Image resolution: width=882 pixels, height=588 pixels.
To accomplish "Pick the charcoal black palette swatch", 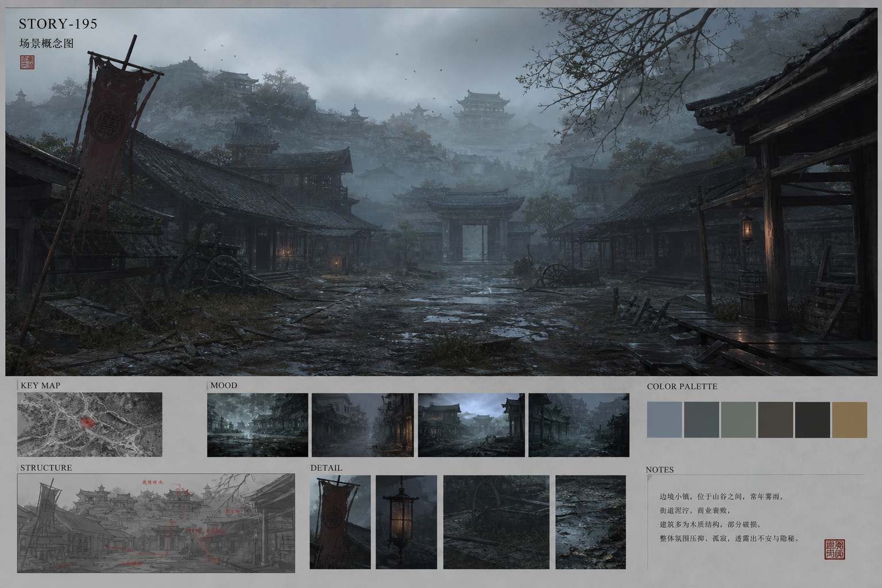I will point(813,420).
